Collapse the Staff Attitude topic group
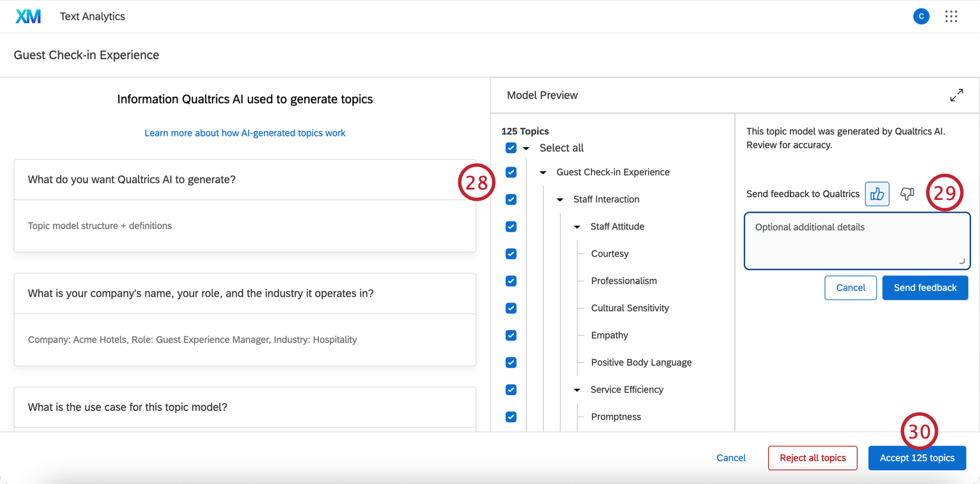This screenshot has height=484, width=980. pyautogui.click(x=577, y=227)
